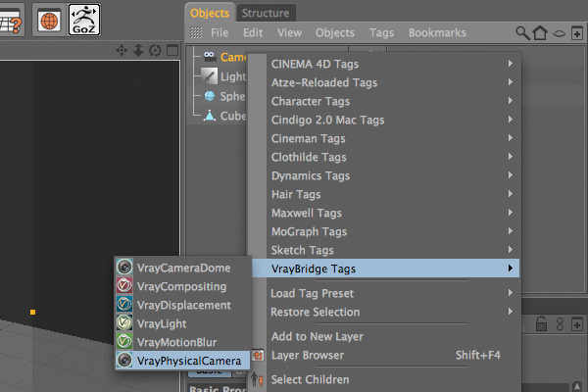Open Restore Selection submenu
588x392 pixels.
(x=393, y=312)
